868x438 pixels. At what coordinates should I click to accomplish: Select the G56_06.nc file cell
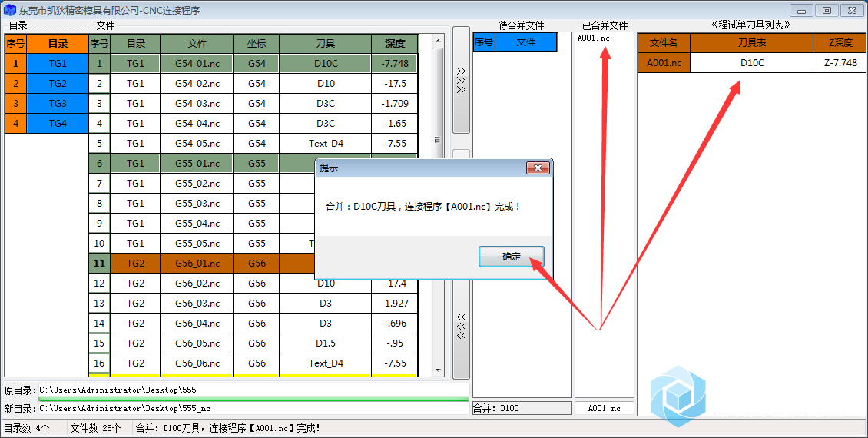[197, 363]
